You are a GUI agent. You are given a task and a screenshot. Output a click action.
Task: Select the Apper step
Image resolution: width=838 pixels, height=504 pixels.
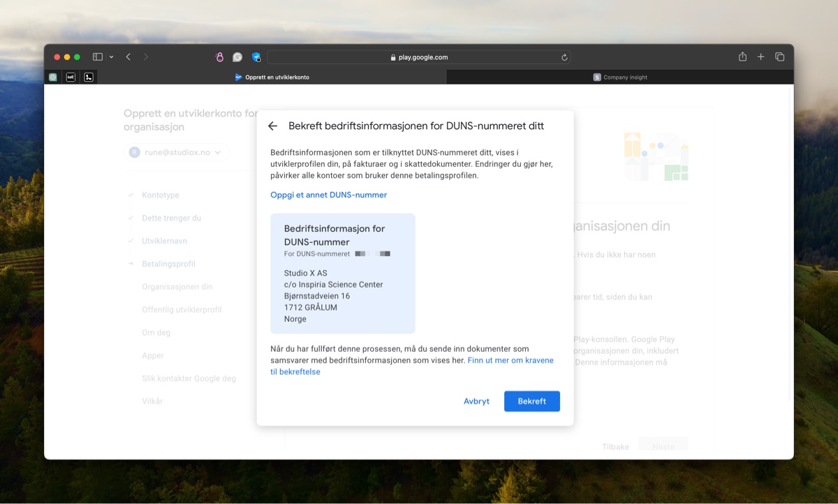tap(152, 356)
